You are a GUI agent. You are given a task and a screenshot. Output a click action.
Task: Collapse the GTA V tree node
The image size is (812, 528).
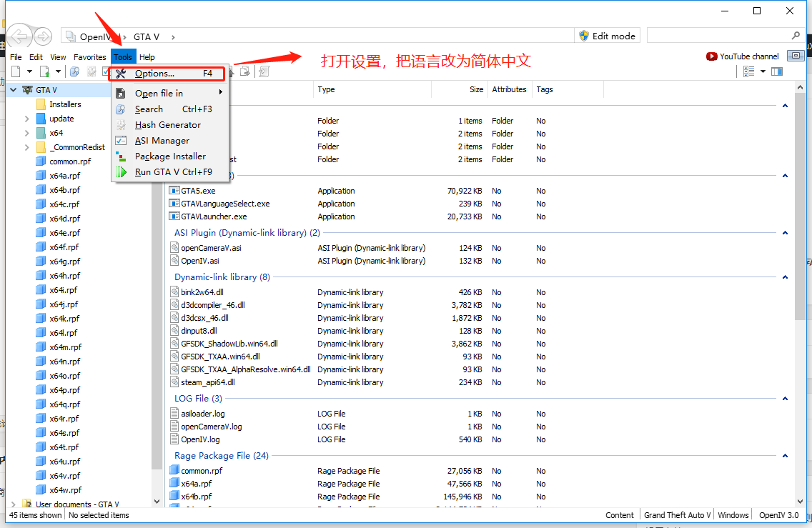14,90
